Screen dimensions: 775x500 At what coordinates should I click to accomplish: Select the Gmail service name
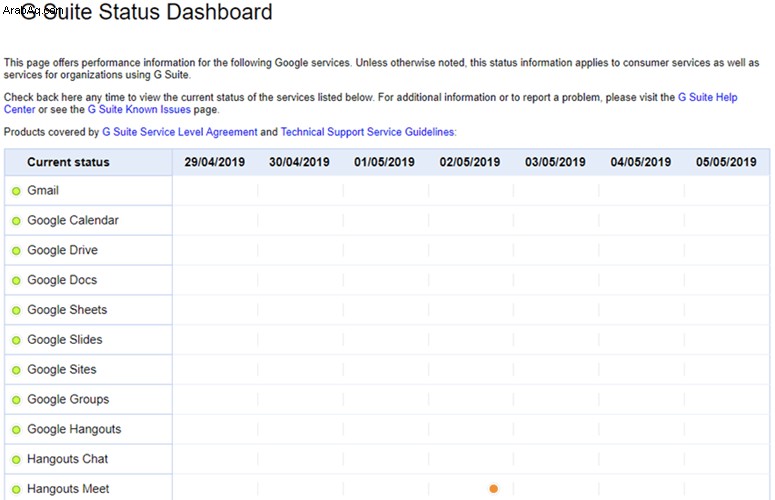coord(43,190)
